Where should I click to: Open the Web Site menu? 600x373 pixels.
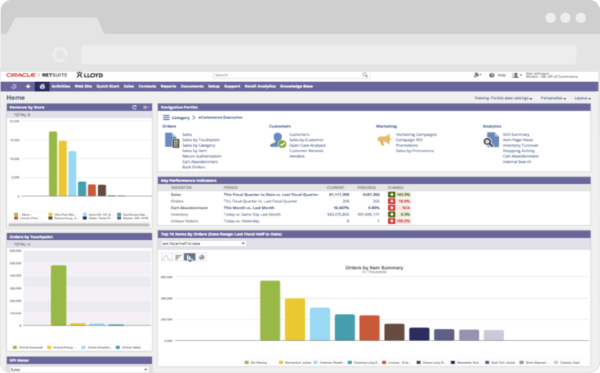[83, 86]
